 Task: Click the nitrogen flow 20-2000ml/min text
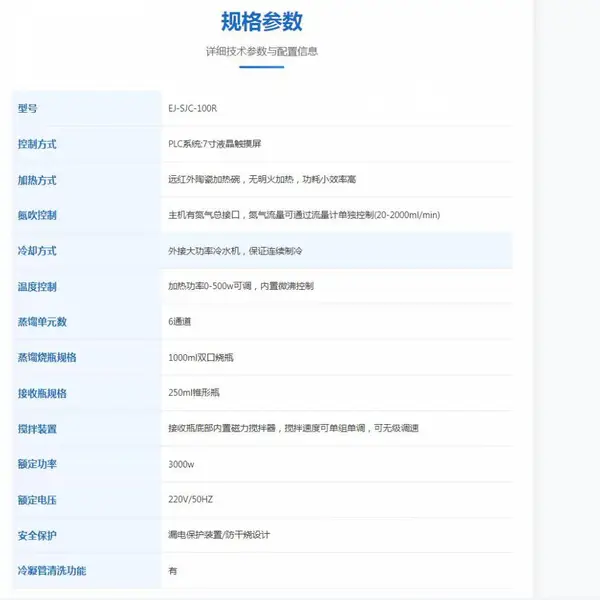(x=304, y=215)
